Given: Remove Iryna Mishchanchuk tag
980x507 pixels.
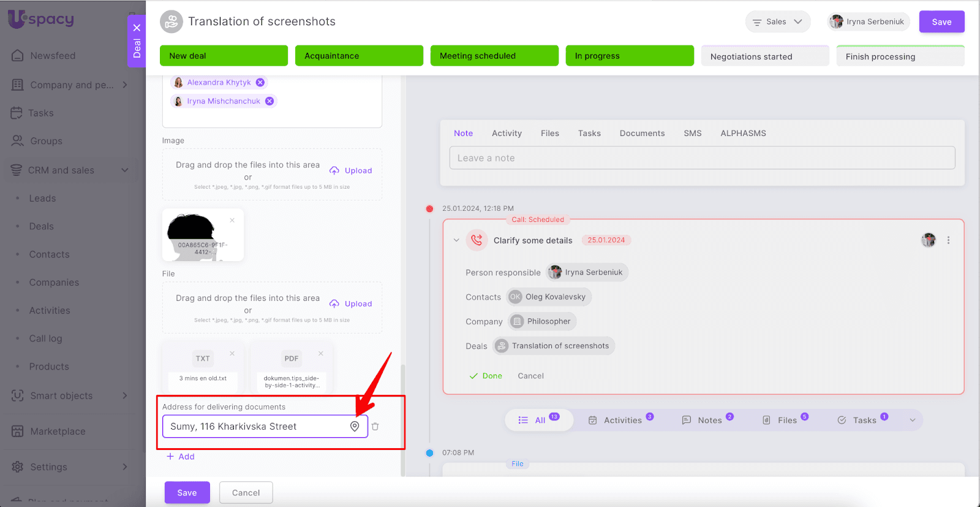Looking at the screenshot, I should (x=269, y=101).
